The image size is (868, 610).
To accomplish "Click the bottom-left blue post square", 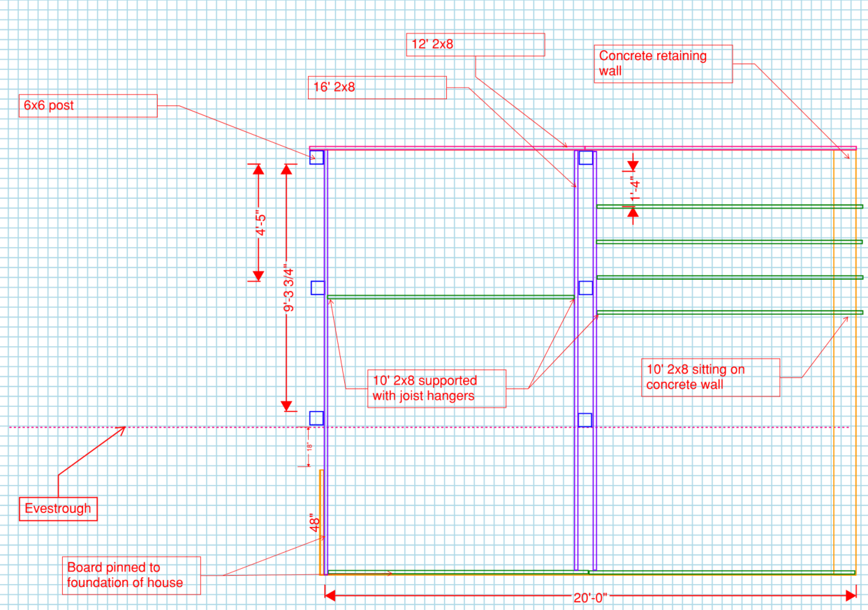I will (x=317, y=418).
